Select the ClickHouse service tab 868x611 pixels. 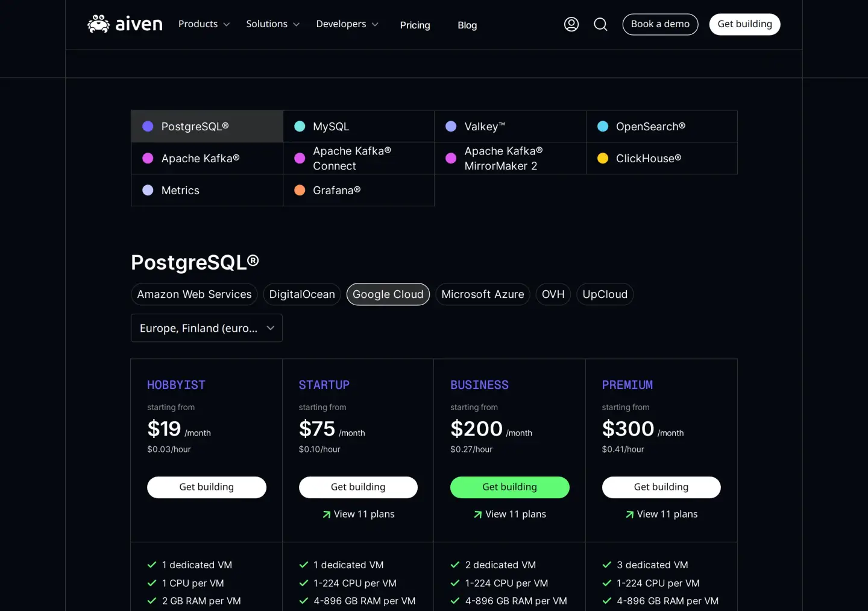click(662, 159)
